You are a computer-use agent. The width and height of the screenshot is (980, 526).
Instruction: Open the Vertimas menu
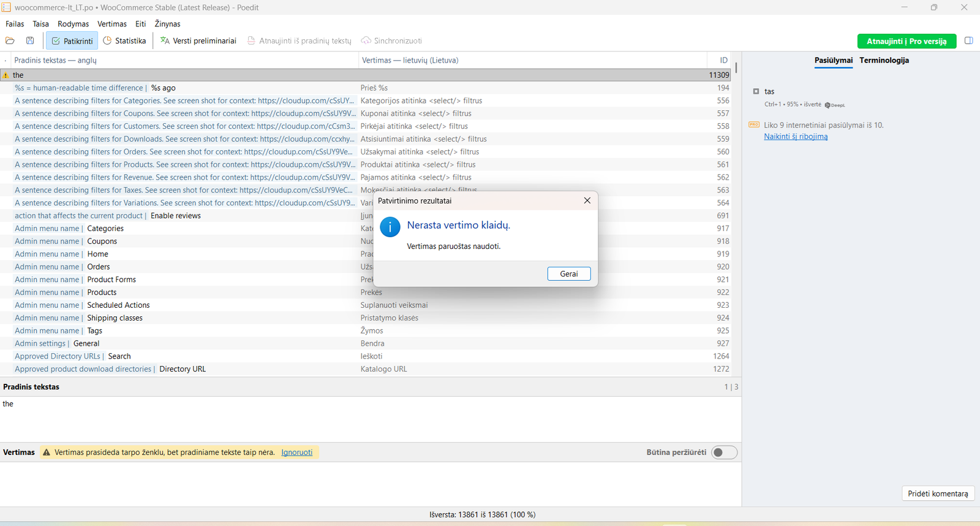click(112, 24)
